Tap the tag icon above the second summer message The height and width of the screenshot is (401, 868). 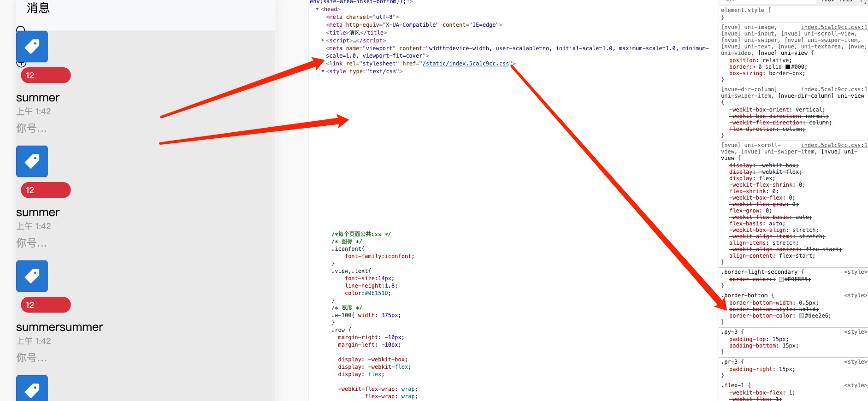click(x=32, y=161)
